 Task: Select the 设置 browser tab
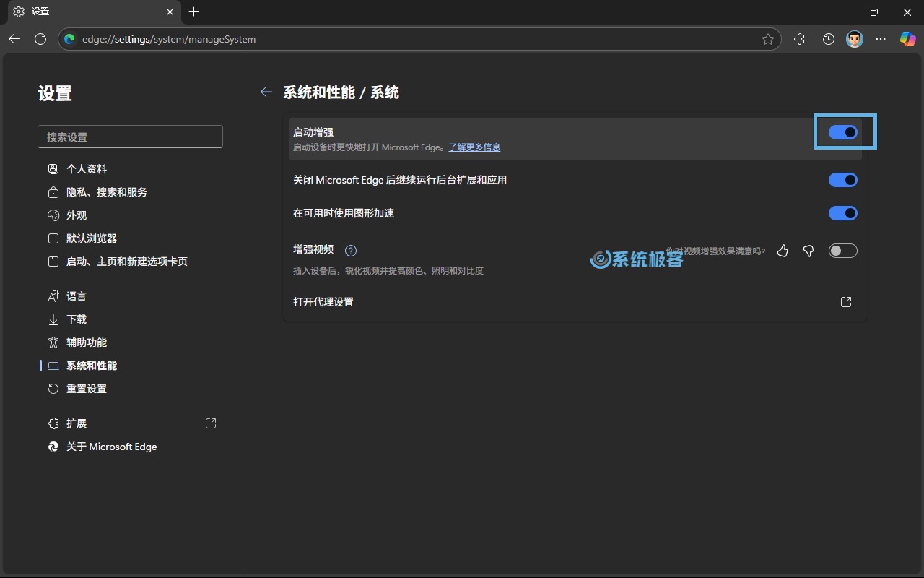pos(94,12)
